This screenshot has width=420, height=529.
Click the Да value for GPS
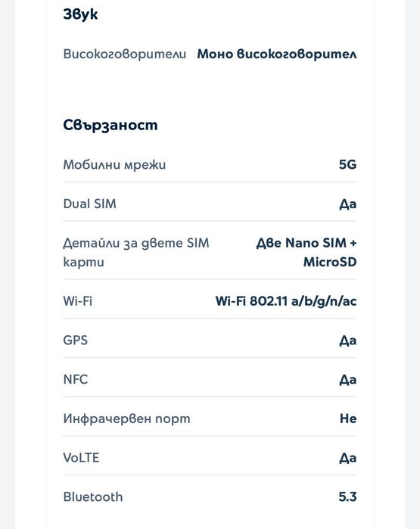coord(348,341)
